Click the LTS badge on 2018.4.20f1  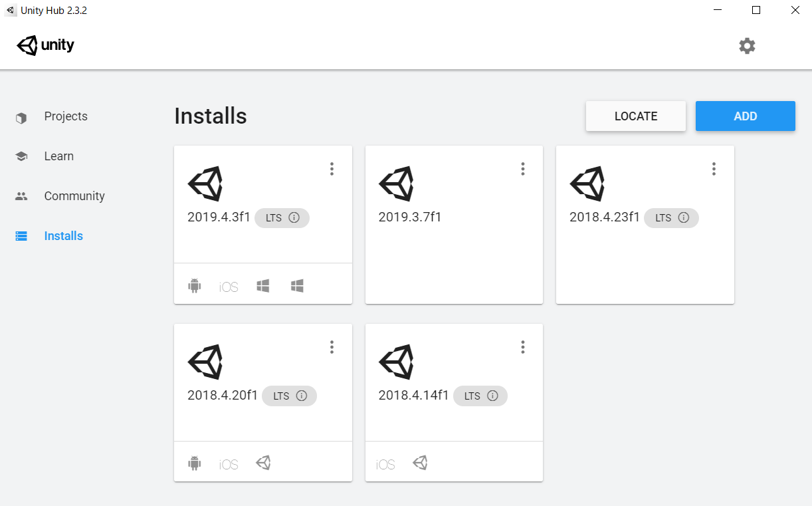pos(282,396)
